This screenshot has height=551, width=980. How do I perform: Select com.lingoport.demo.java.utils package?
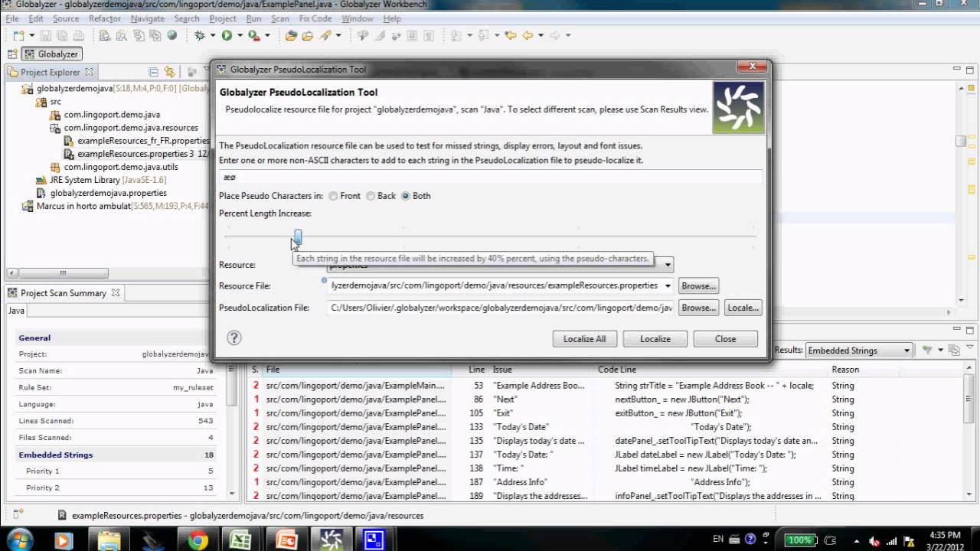121,167
